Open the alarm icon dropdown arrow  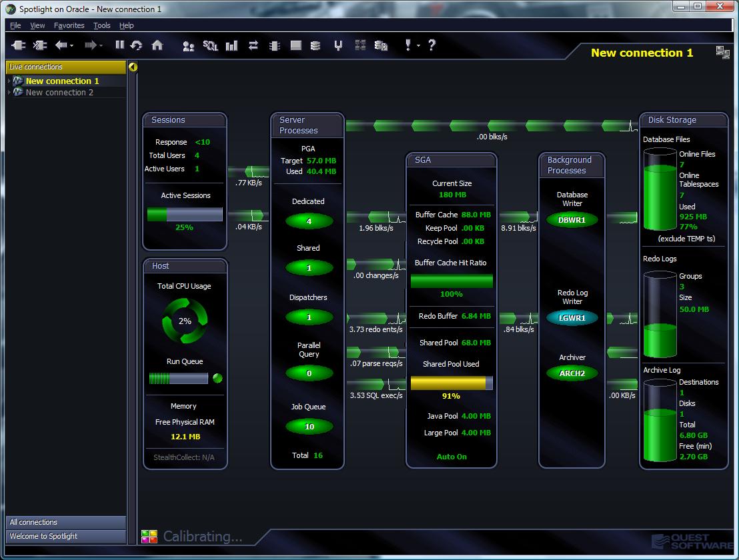tap(418, 46)
